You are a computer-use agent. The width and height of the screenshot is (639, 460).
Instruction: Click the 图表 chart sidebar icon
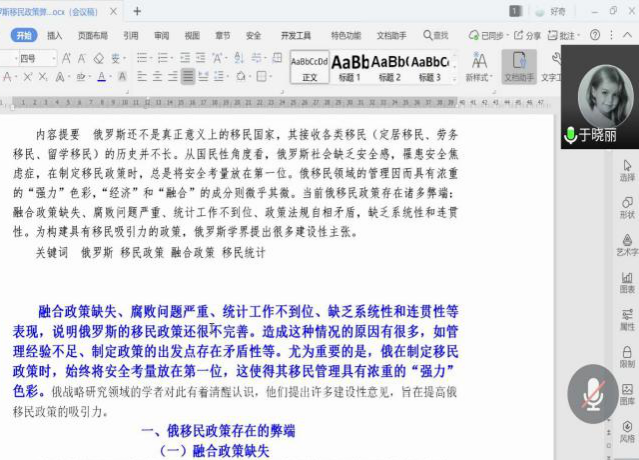[627, 283]
